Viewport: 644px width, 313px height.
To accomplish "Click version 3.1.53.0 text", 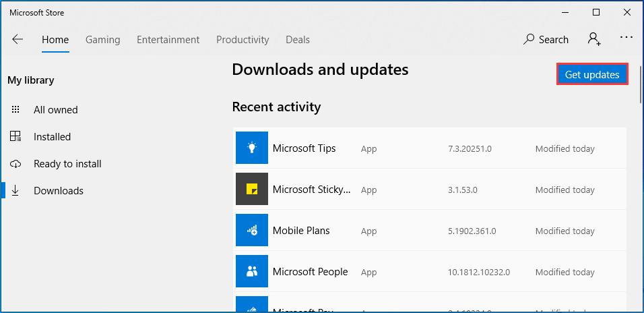I will (x=463, y=190).
